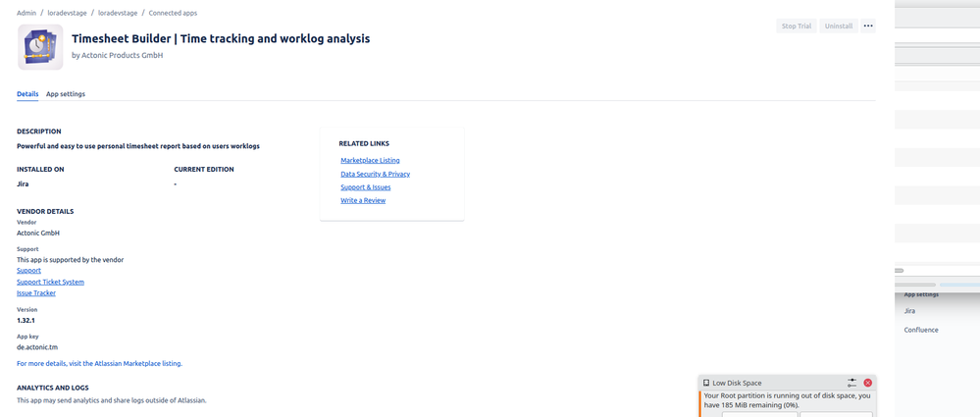This screenshot has width=980, height=417.
Task: Click the Write a Review link
Action: [x=363, y=201]
